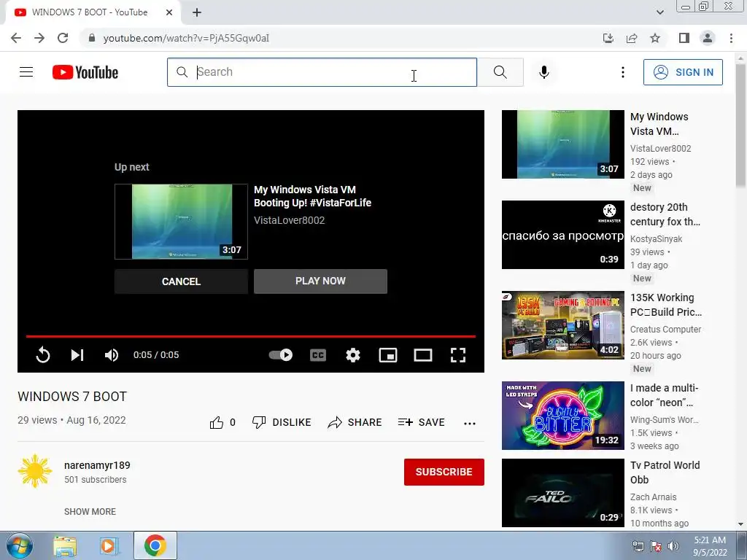Open Windows Start menu
Screen dimensions: 747x560
click(x=19, y=545)
